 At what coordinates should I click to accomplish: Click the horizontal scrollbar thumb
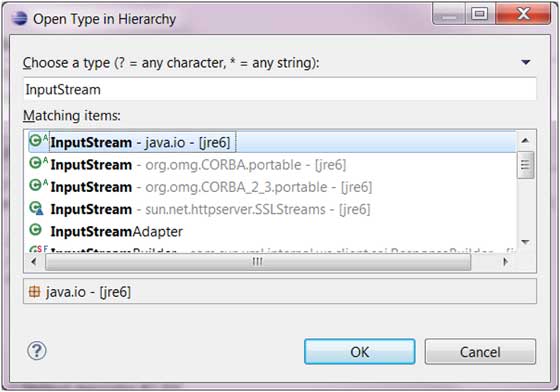tap(258, 262)
